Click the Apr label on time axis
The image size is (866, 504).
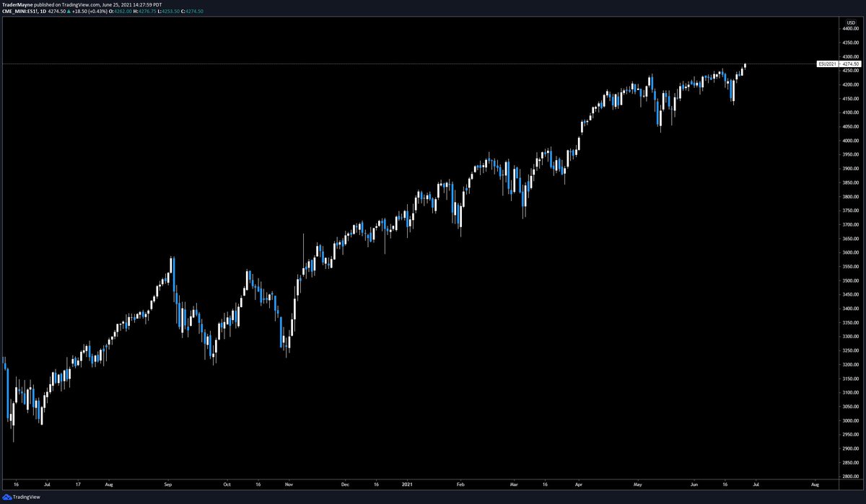pos(577,486)
